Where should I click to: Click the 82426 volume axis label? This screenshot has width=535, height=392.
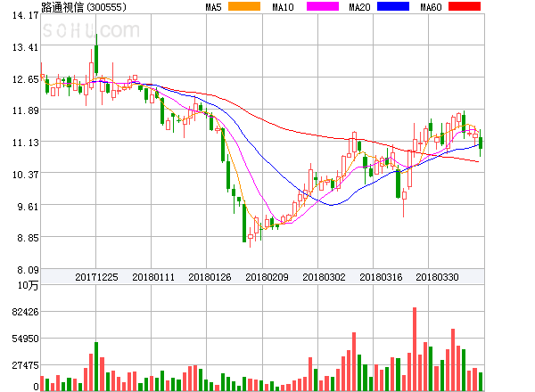(x=25, y=312)
